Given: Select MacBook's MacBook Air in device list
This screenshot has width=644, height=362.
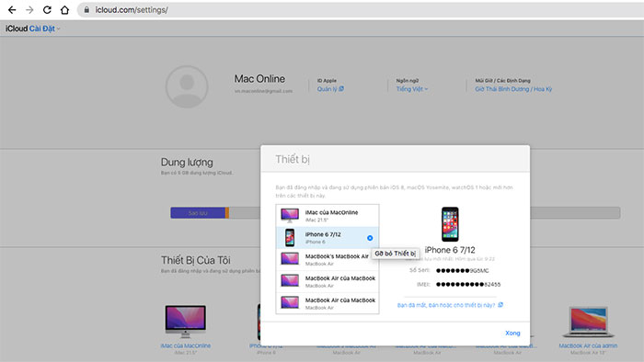Looking at the screenshot, I should (x=328, y=259).
